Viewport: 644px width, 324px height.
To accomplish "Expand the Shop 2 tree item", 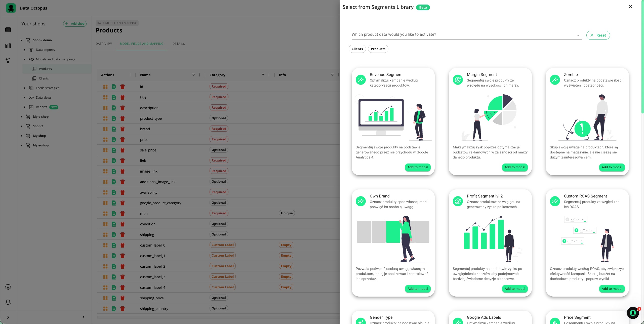I will pyautogui.click(x=21, y=126).
